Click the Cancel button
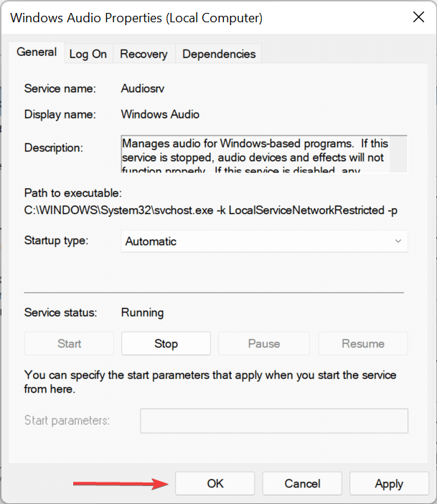This screenshot has width=437, height=504. click(x=302, y=483)
